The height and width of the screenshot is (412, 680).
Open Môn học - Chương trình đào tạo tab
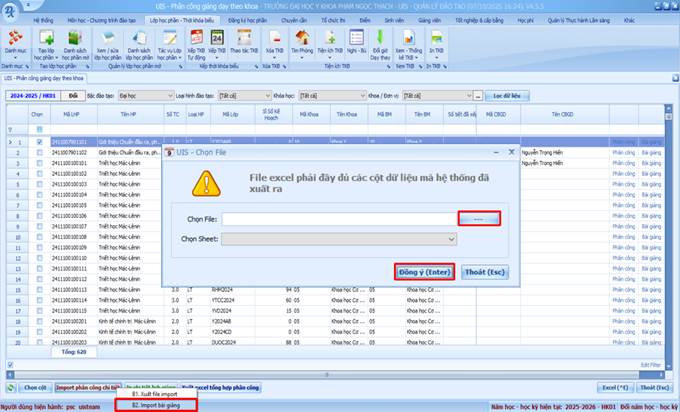point(101,20)
